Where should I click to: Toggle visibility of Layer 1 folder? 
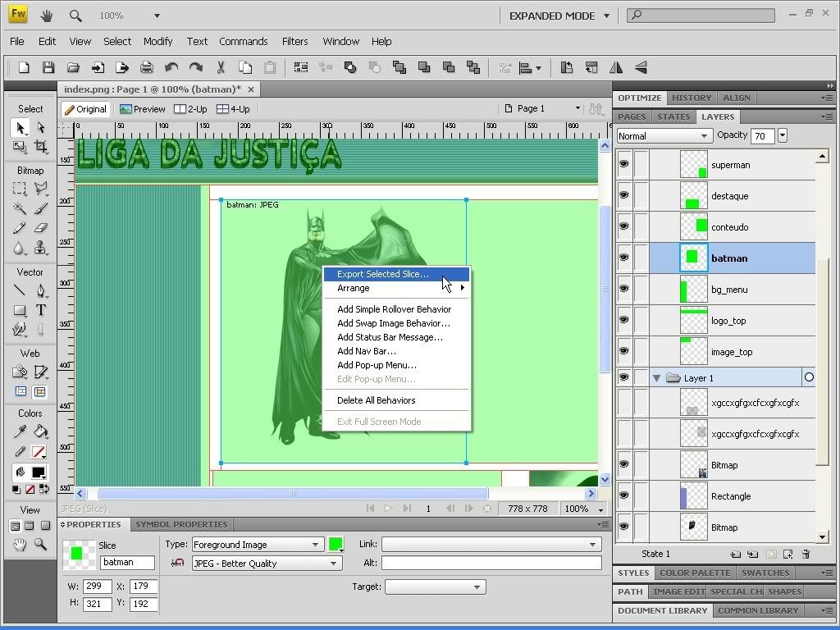click(624, 377)
